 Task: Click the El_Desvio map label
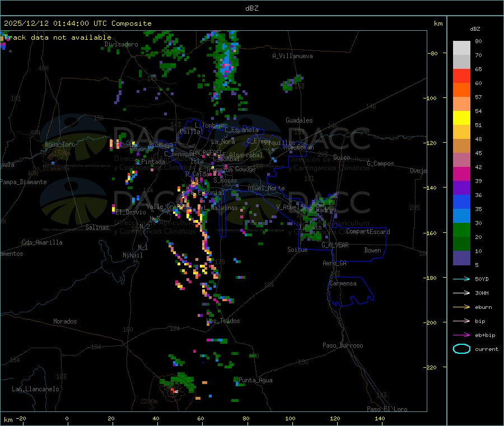click(130, 212)
